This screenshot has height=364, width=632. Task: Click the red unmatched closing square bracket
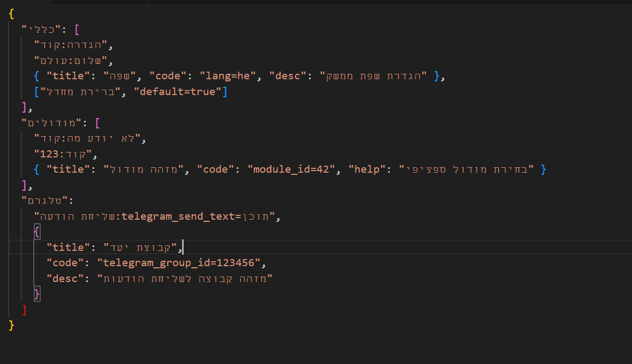tap(24, 310)
